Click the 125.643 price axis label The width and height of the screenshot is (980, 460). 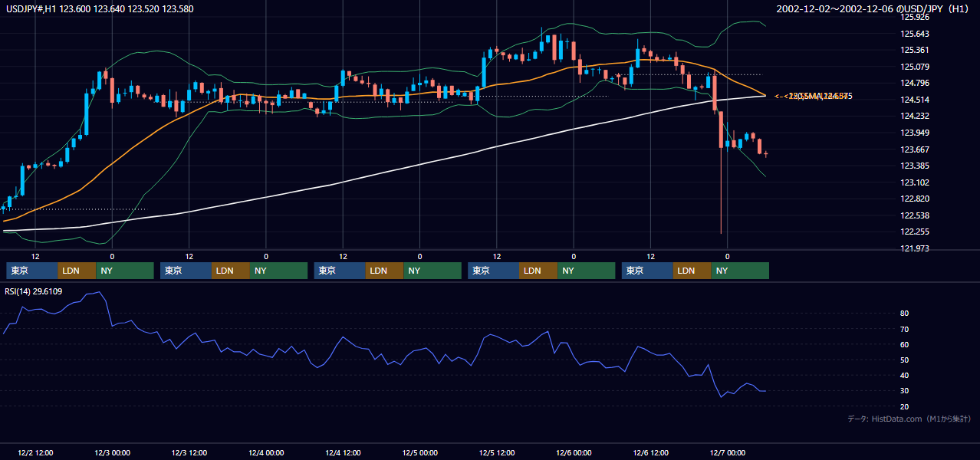(x=915, y=34)
